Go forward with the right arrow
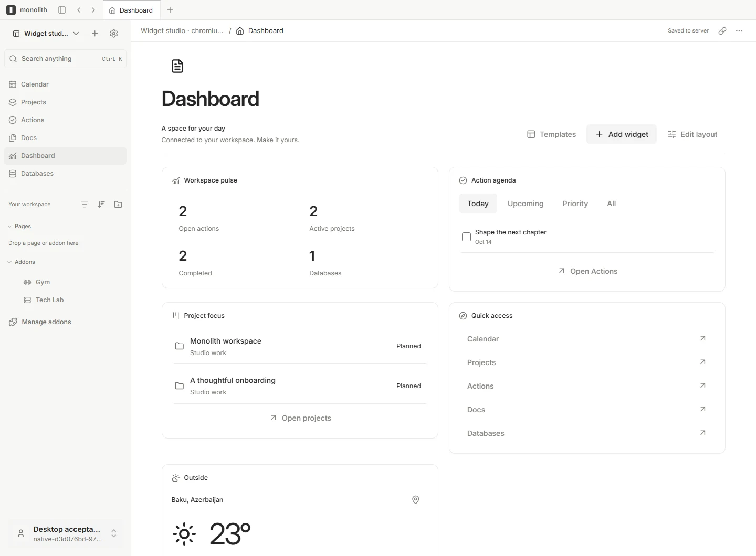The height and width of the screenshot is (556, 756). coord(93,10)
